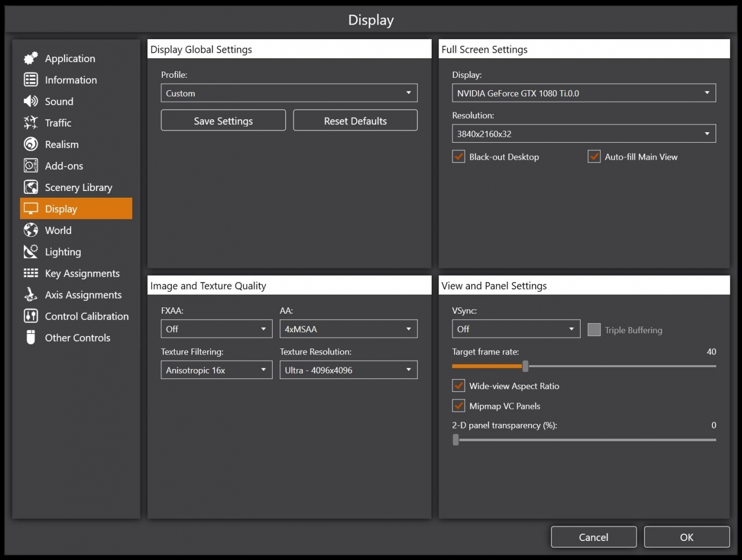Expand the VSync dropdown
The image size is (742, 560).
516,329
